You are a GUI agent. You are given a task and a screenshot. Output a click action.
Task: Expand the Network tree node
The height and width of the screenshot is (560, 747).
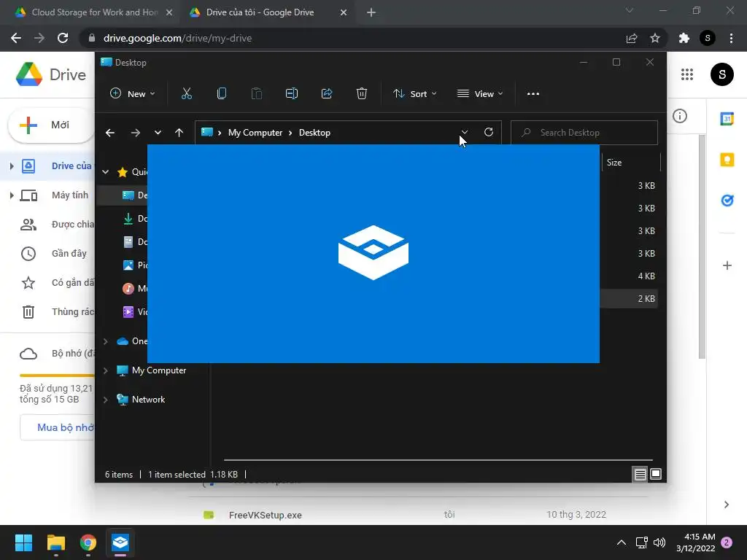pos(106,400)
